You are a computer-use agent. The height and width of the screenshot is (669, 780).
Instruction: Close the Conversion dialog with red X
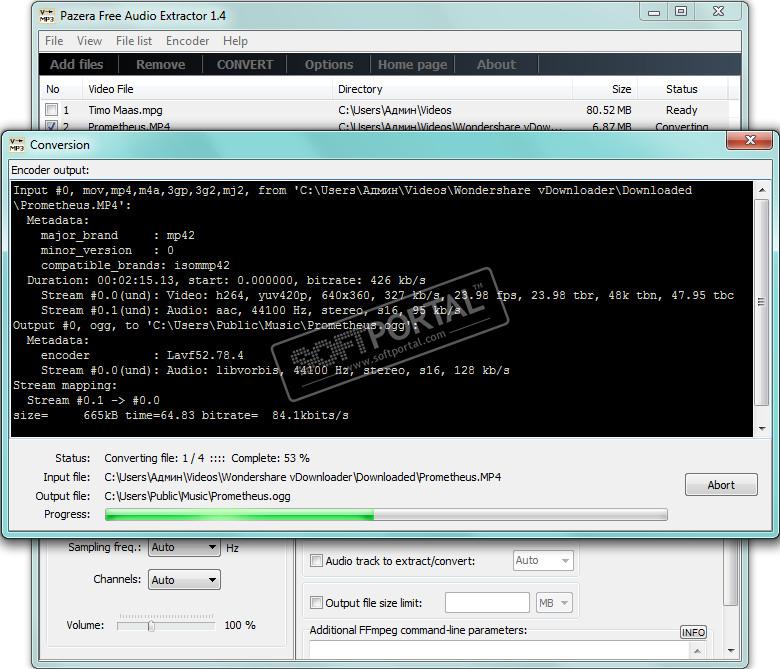pyautogui.click(x=750, y=141)
